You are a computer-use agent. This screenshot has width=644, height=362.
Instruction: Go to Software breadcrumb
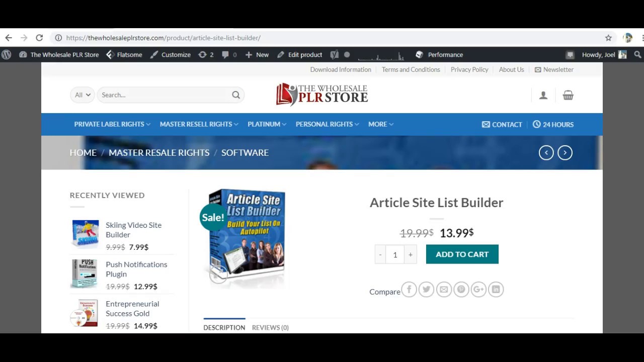(245, 152)
